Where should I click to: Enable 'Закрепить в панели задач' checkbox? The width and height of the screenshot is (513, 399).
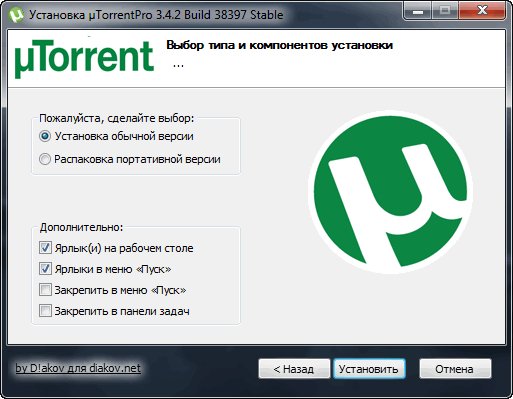click(x=45, y=311)
